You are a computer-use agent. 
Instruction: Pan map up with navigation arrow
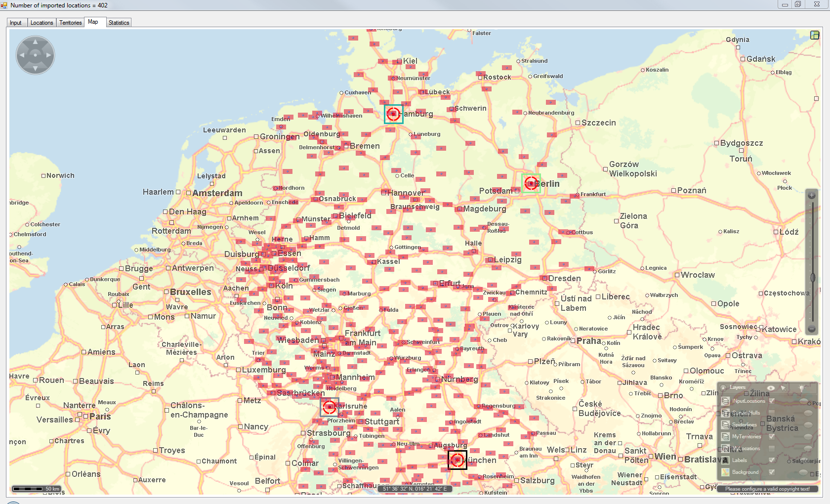[35, 42]
